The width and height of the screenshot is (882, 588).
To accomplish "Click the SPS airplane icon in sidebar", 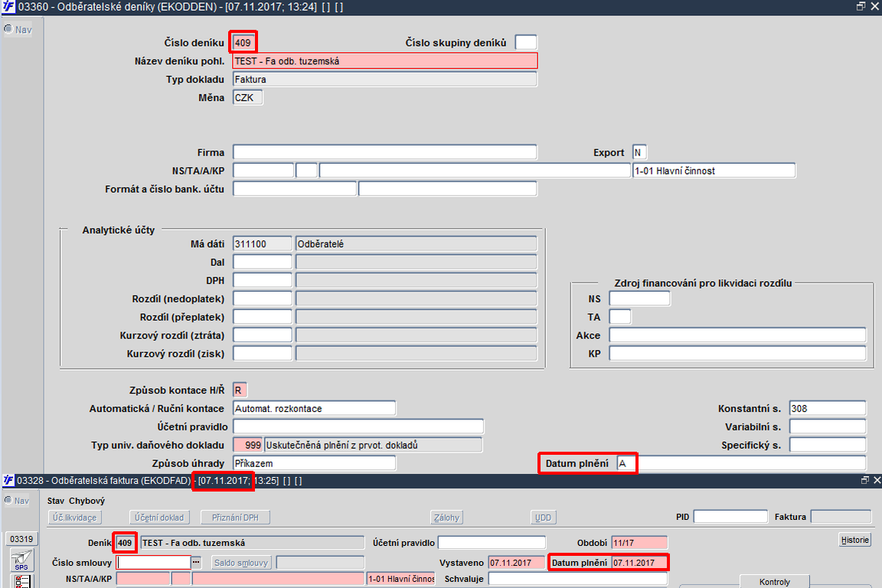I will point(21,560).
